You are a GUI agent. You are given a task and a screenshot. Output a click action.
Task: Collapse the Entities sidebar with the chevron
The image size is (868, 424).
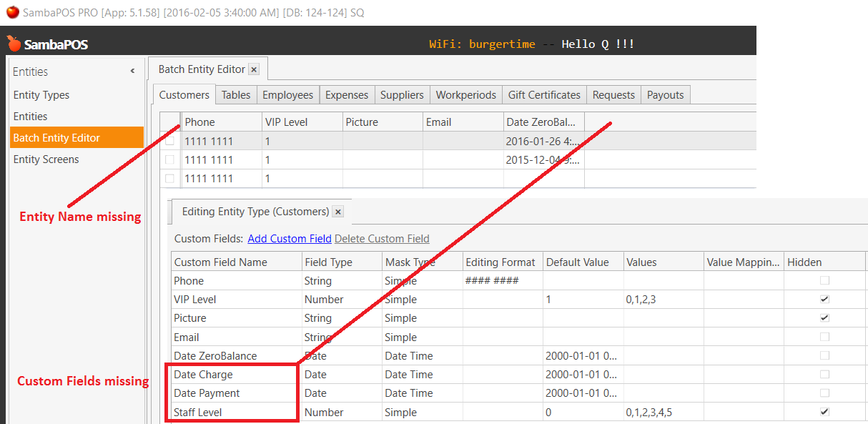(x=132, y=72)
